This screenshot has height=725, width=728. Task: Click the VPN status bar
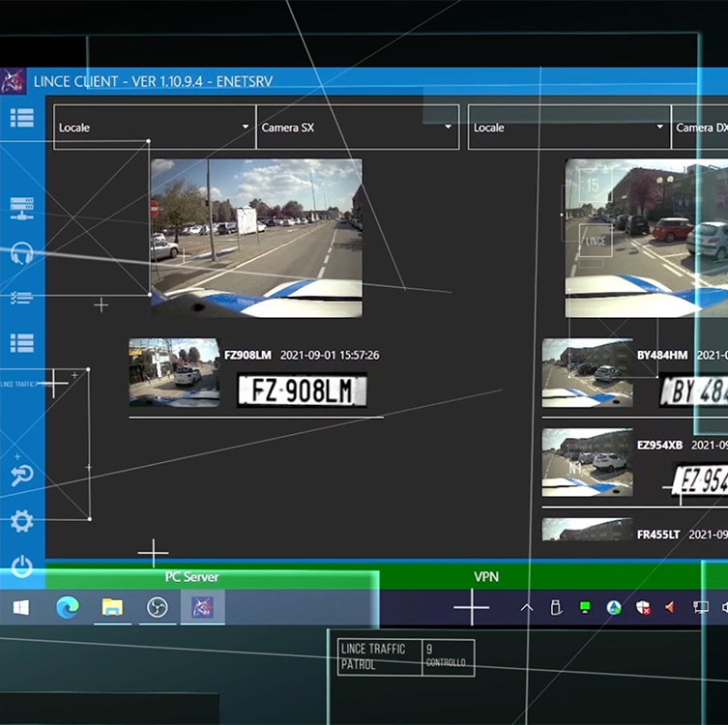coord(486,577)
